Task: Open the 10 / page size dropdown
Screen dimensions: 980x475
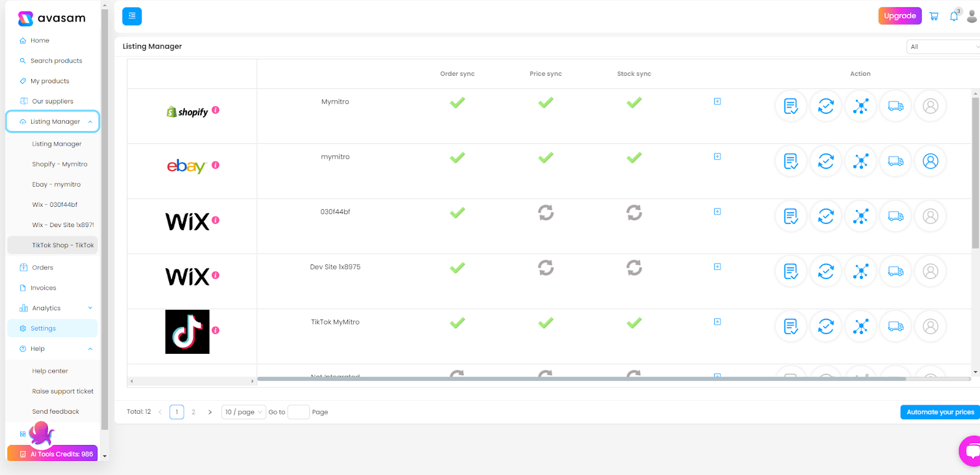Action: pyautogui.click(x=244, y=412)
